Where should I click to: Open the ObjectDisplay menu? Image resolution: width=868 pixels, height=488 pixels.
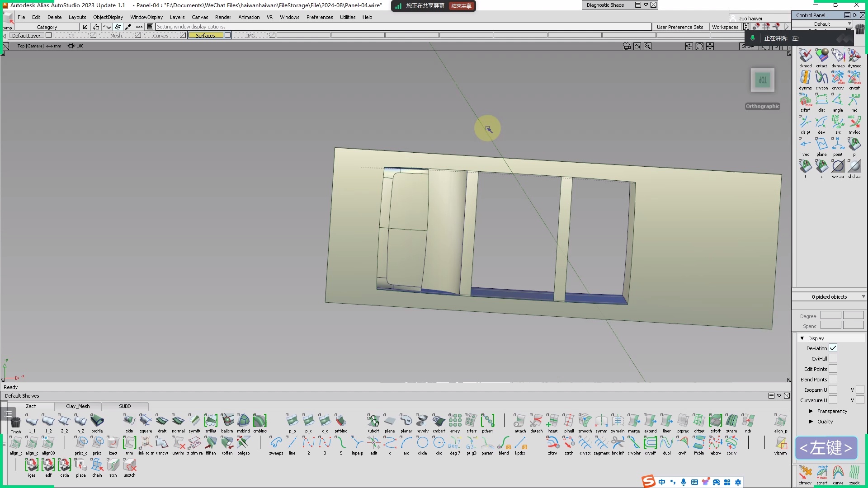(x=108, y=17)
